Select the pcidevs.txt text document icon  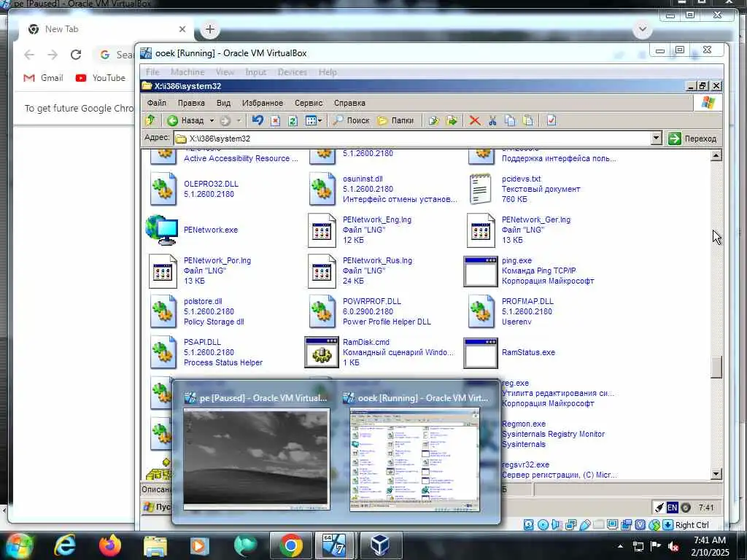coord(480,189)
